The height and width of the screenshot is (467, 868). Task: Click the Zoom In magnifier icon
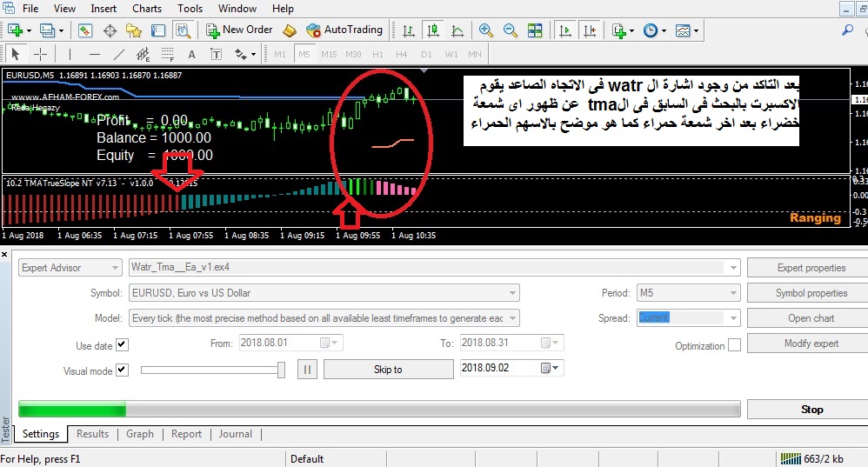(x=485, y=30)
